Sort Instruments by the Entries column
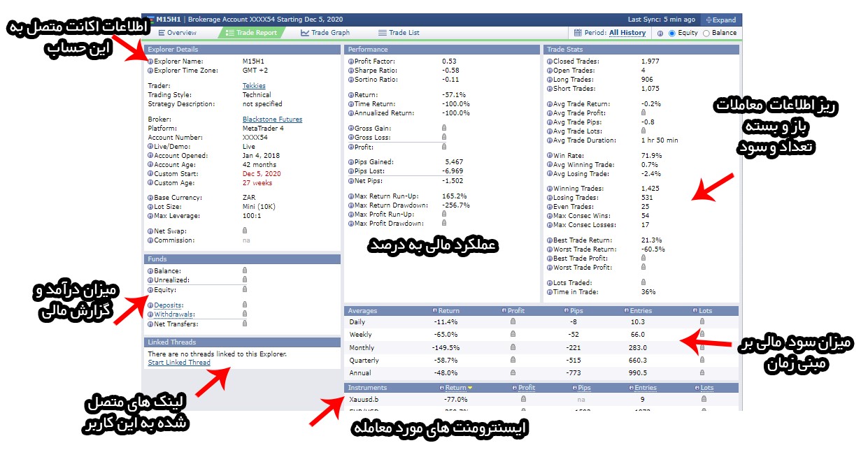 645,388
